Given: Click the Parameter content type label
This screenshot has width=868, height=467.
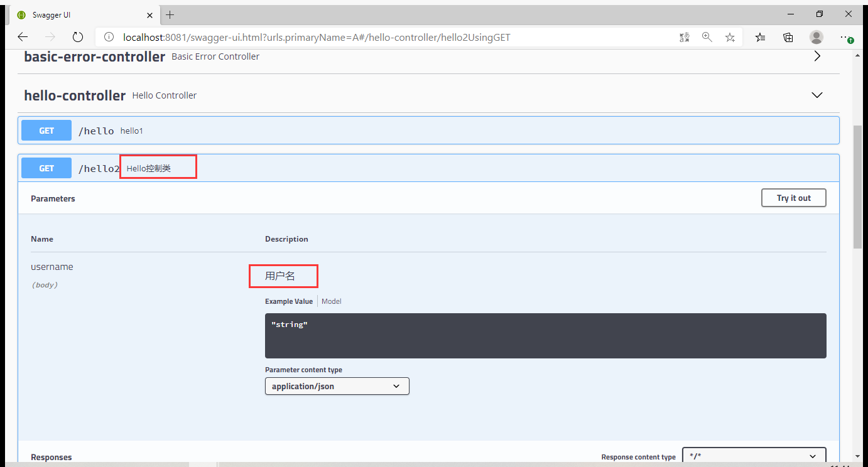Looking at the screenshot, I should pos(303,370).
